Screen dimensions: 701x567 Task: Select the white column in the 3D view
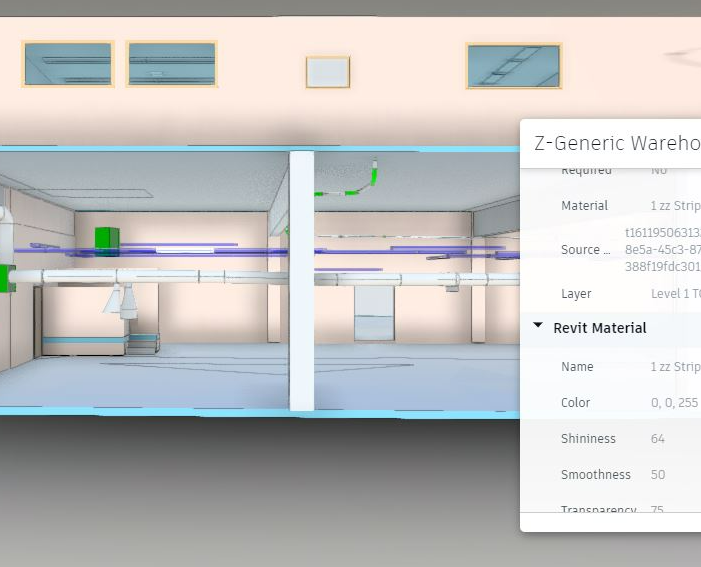(x=302, y=281)
